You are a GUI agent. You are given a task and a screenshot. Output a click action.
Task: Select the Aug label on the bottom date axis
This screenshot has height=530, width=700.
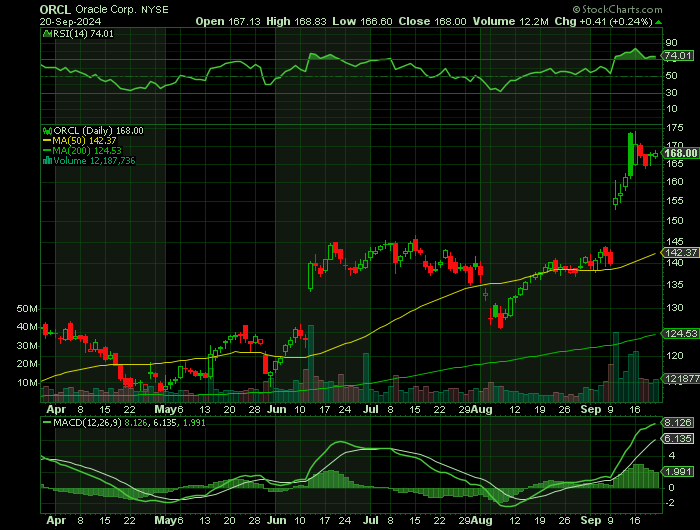[x=483, y=520]
